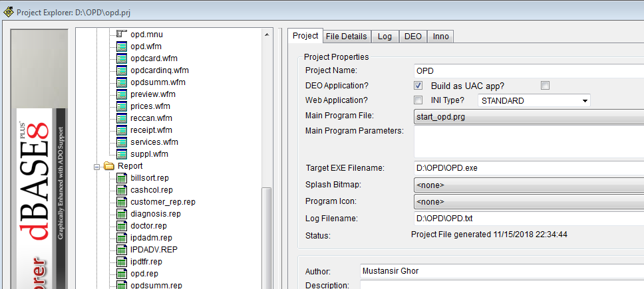The image size is (644, 289).
Task: Toggle the DEO Application checkbox
Action: (418, 86)
